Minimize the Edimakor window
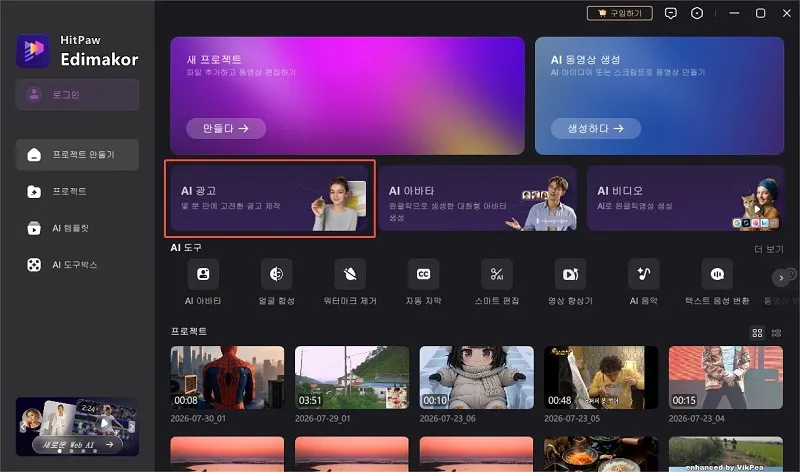This screenshot has width=800, height=472. pos(734,13)
